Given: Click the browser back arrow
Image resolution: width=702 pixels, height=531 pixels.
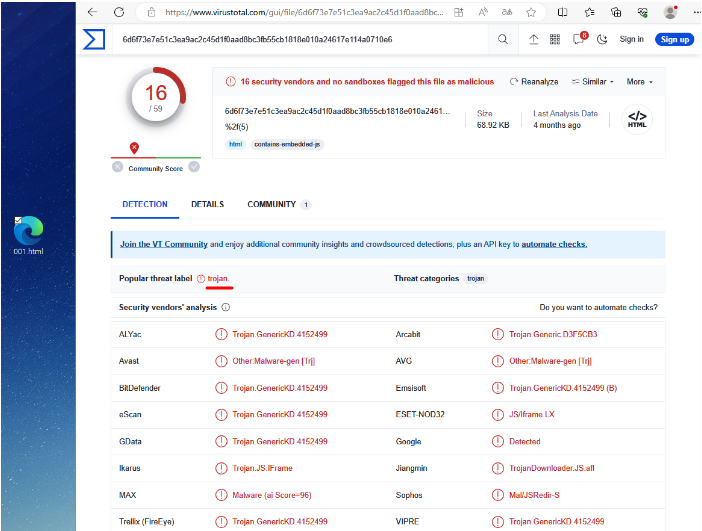Looking at the screenshot, I should pos(93,12).
